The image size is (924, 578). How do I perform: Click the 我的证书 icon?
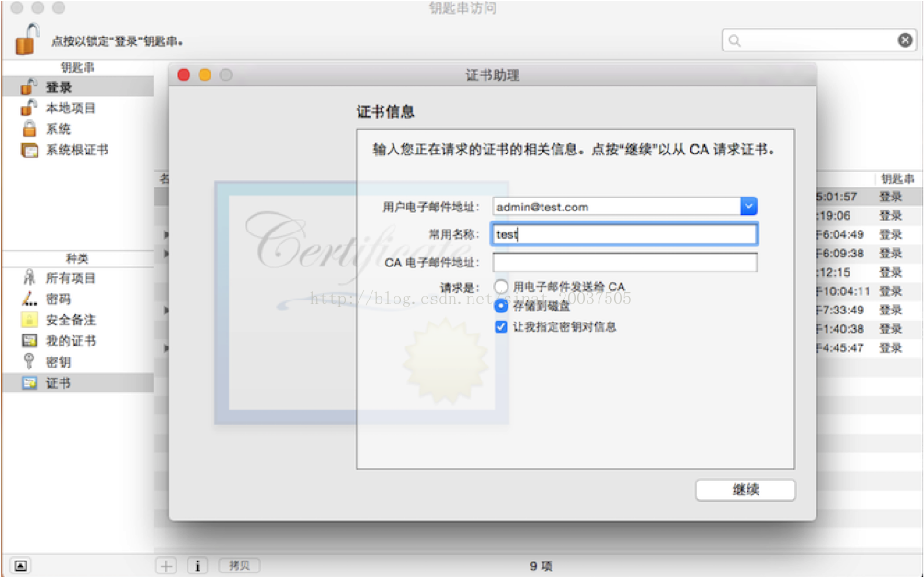[29, 341]
